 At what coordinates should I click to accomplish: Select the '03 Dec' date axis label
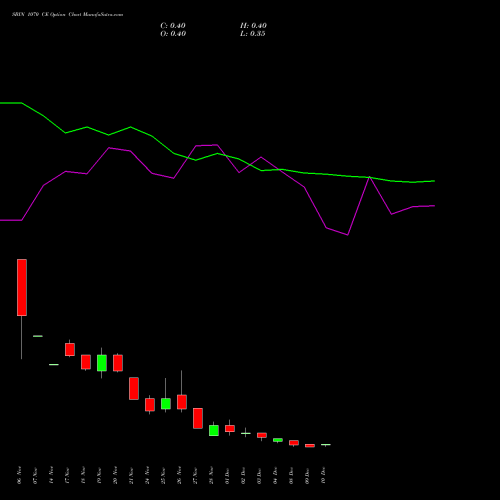click(x=259, y=475)
